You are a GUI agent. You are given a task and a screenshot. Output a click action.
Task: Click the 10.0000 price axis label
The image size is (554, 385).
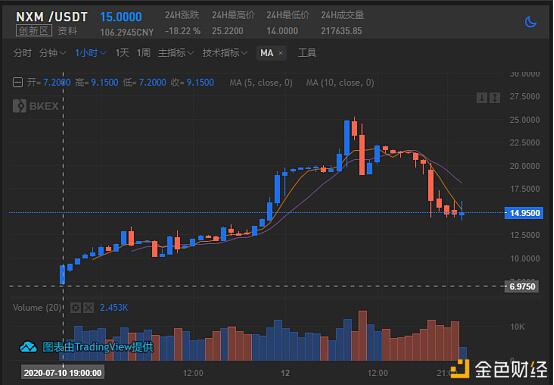click(x=525, y=259)
